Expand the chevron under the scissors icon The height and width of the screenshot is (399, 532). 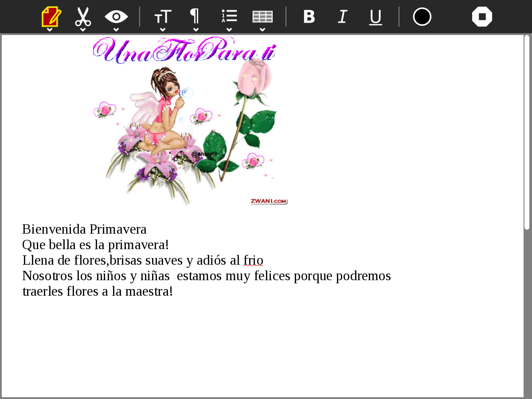(x=83, y=30)
